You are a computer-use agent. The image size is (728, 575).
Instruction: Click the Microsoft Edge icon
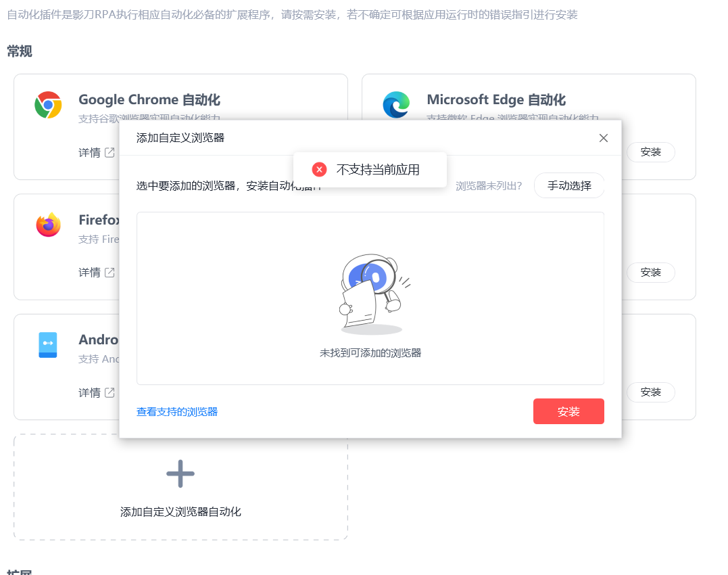tap(397, 105)
